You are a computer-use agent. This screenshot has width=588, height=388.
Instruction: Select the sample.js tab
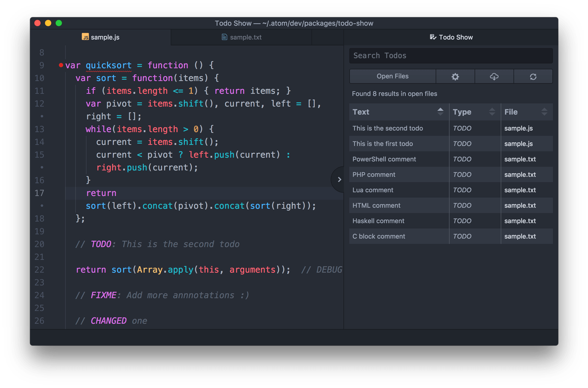point(105,37)
